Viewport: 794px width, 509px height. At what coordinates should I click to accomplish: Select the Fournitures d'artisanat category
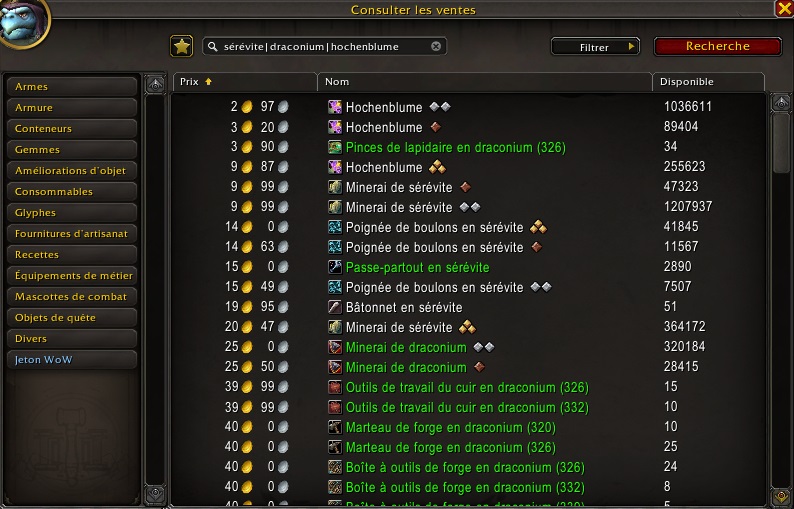pyautogui.click(x=72, y=233)
